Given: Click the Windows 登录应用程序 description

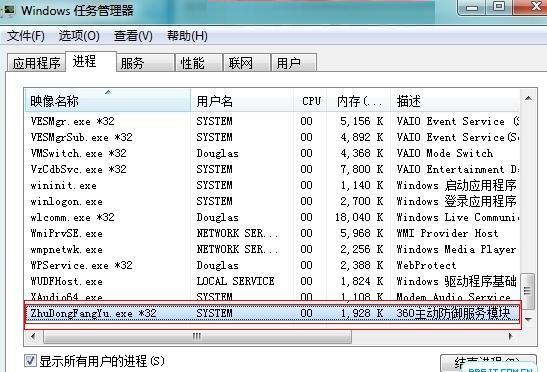Looking at the screenshot, I should coord(456,201).
